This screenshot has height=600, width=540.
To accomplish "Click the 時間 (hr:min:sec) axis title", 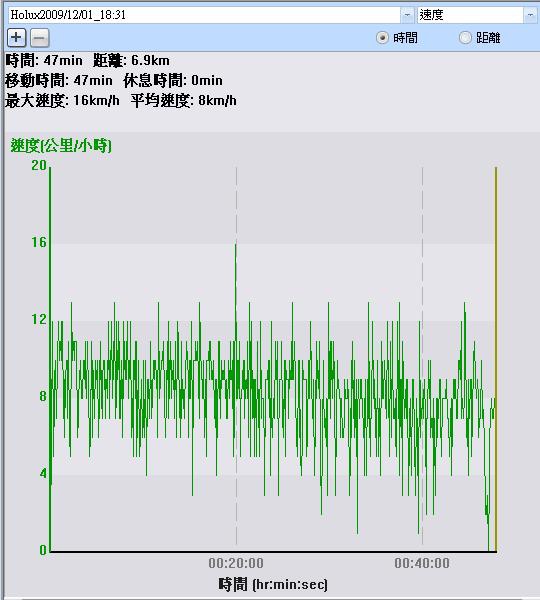I will [273, 584].
